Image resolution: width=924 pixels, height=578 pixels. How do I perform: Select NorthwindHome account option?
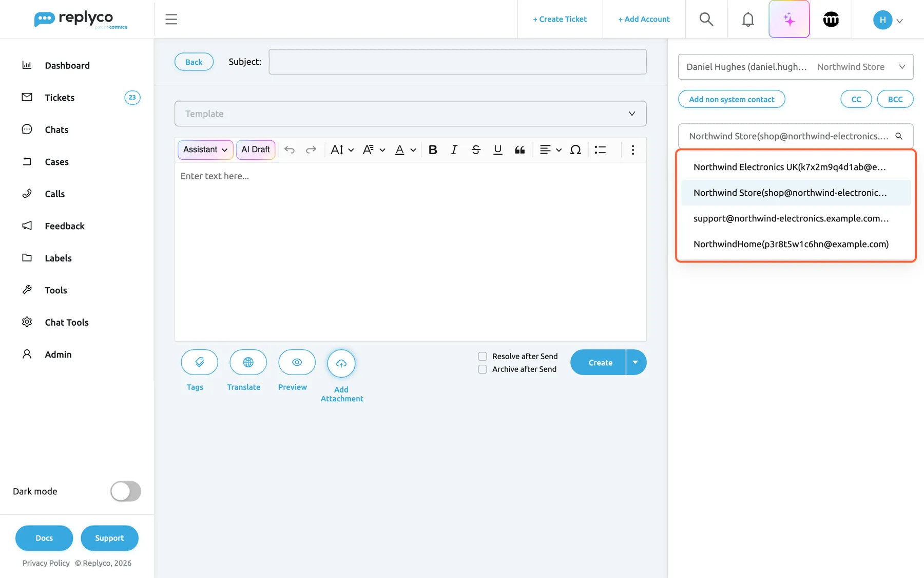(796, 244)
